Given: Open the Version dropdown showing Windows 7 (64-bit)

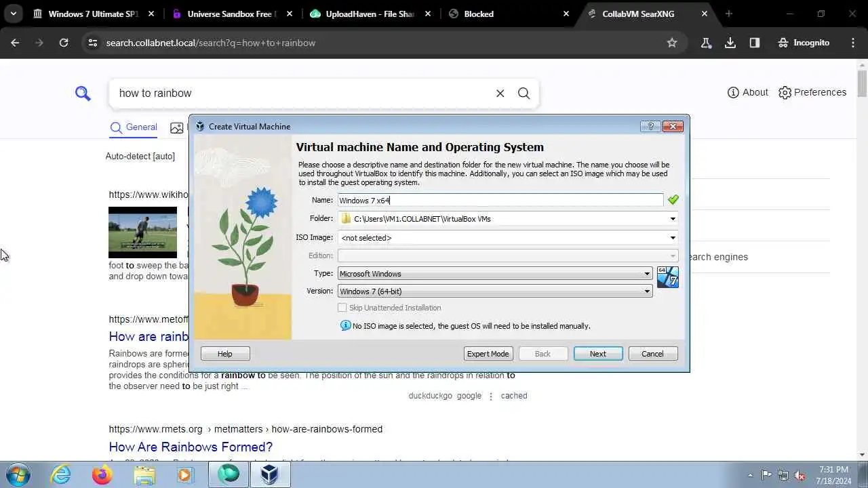Looking at the screenshot, I should pyautogui.click(x=495, y=291).
